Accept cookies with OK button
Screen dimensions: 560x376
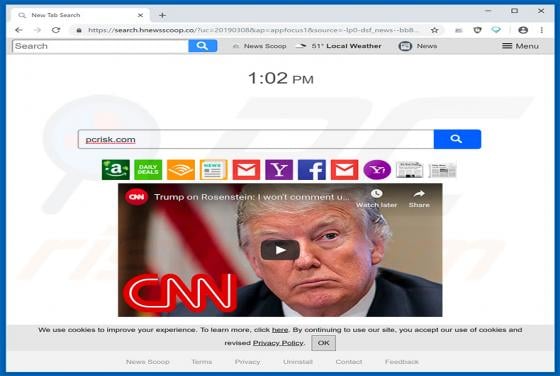324,343
